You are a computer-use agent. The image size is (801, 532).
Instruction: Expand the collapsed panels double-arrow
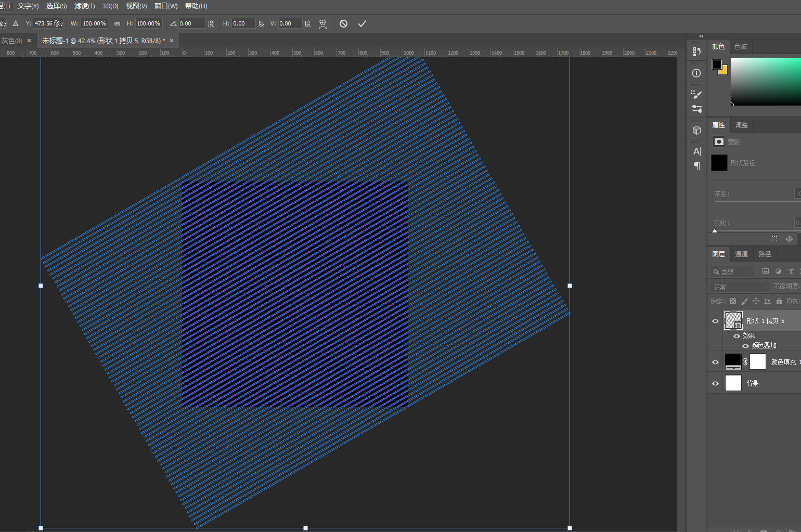tap(701, 36)
